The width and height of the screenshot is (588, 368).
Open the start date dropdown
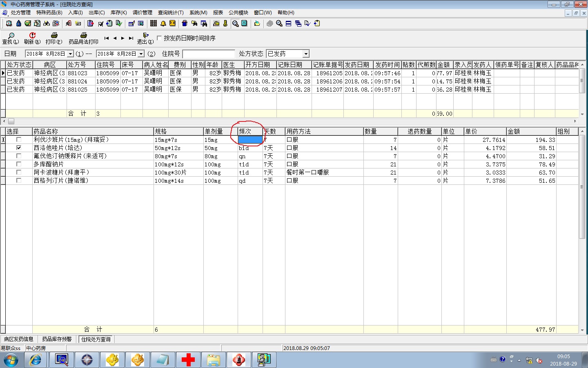coord(70,54)
